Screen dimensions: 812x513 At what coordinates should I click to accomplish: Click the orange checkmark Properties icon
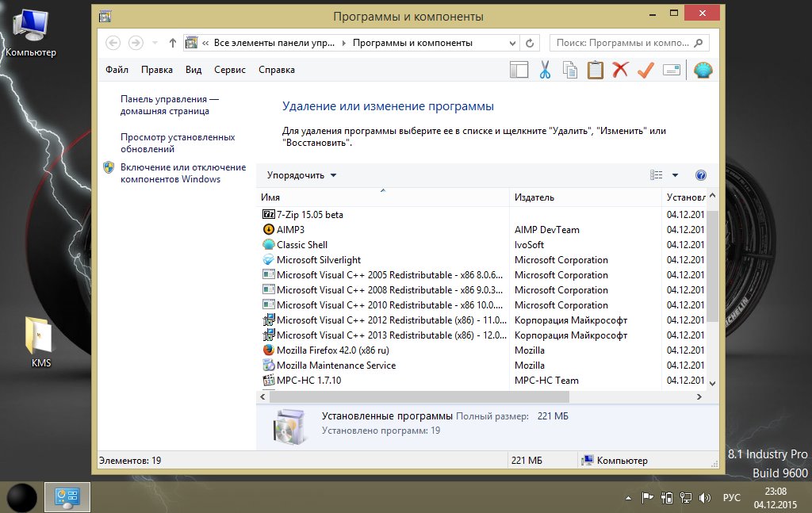645,70
